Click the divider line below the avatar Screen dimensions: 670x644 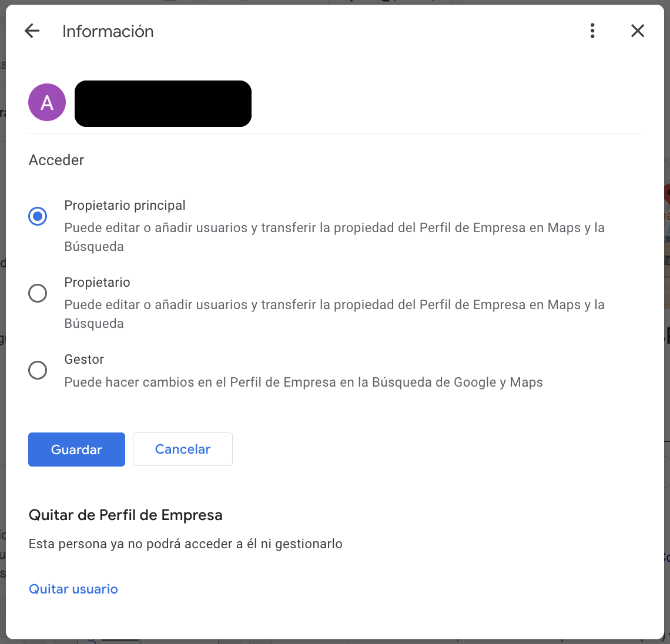pyautogui.click(x=335, y=132)
